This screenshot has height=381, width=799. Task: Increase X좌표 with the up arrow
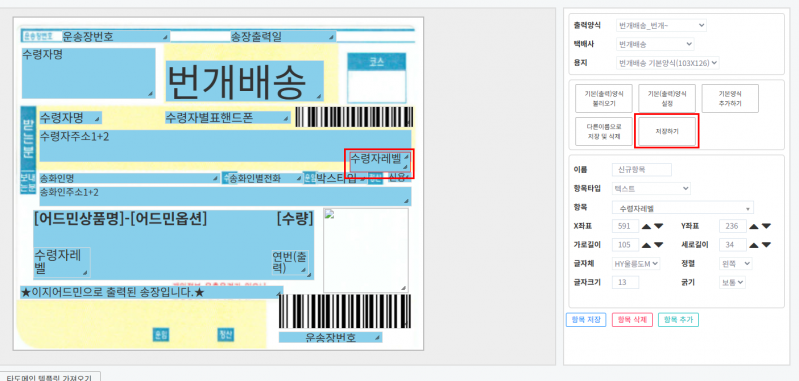point(647,226)
